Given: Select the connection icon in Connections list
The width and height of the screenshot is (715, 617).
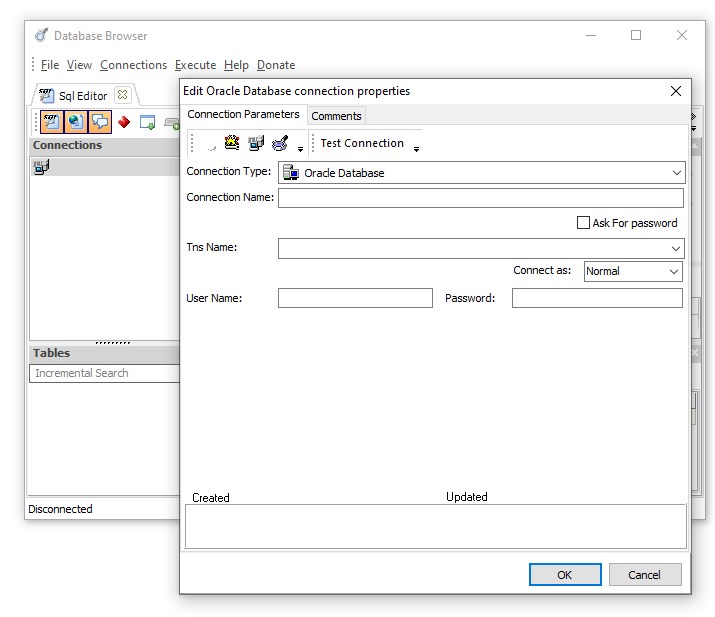Looking at the screenshot, I should click(41, 167).
